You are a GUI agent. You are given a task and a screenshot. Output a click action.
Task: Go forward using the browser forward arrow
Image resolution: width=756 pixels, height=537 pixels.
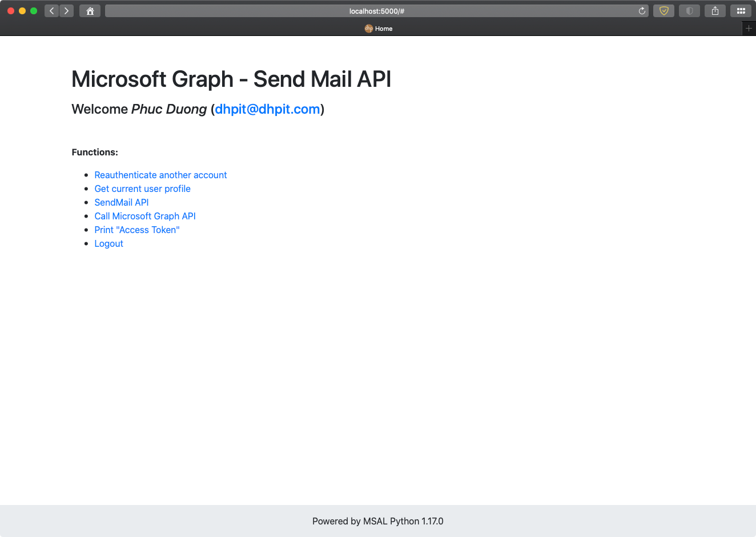(67, 11)
